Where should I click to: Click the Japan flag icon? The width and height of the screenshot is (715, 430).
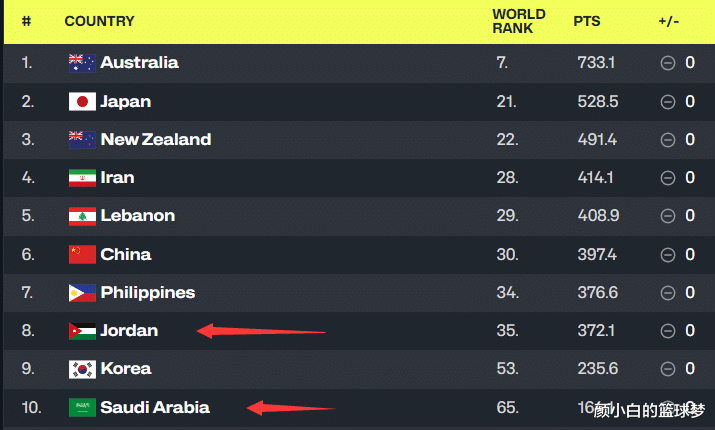[82, 102]
